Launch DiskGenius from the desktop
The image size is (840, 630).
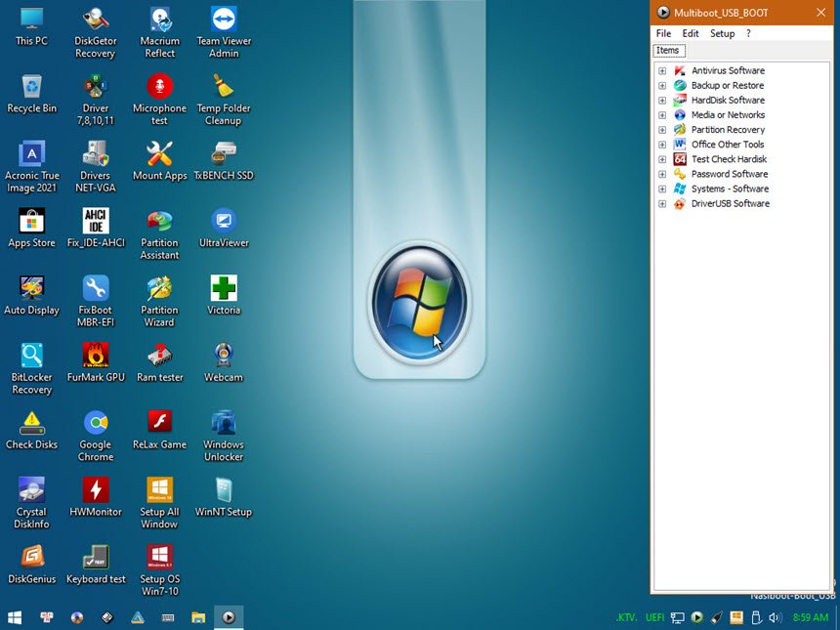(31, 565)
